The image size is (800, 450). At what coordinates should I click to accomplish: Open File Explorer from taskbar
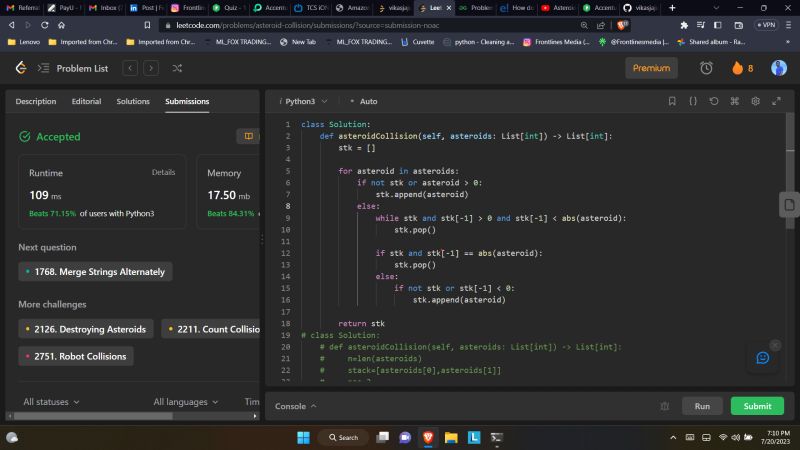[x=451, y=437]
